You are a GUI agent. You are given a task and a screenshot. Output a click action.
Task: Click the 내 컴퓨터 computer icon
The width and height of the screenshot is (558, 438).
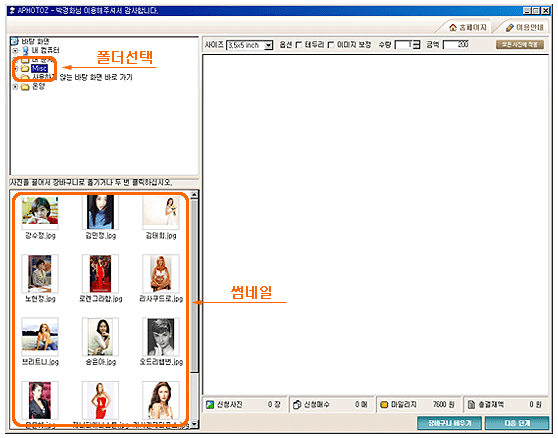[x=25, y=50]
